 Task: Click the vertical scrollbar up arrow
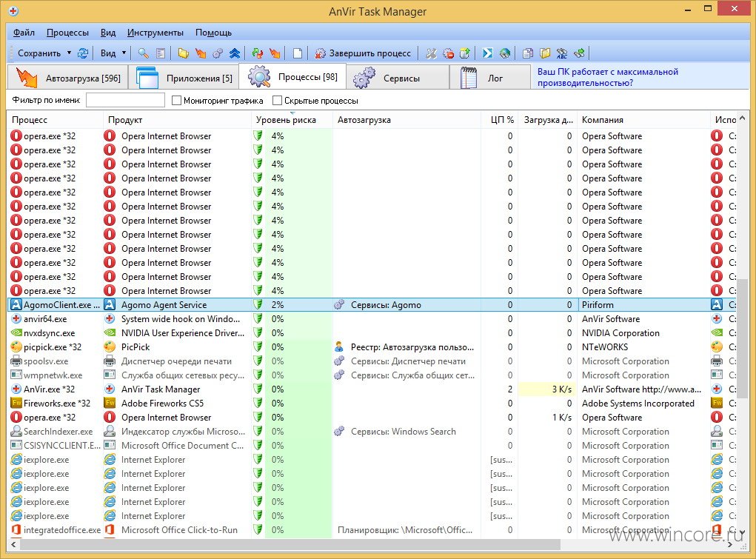743,118
